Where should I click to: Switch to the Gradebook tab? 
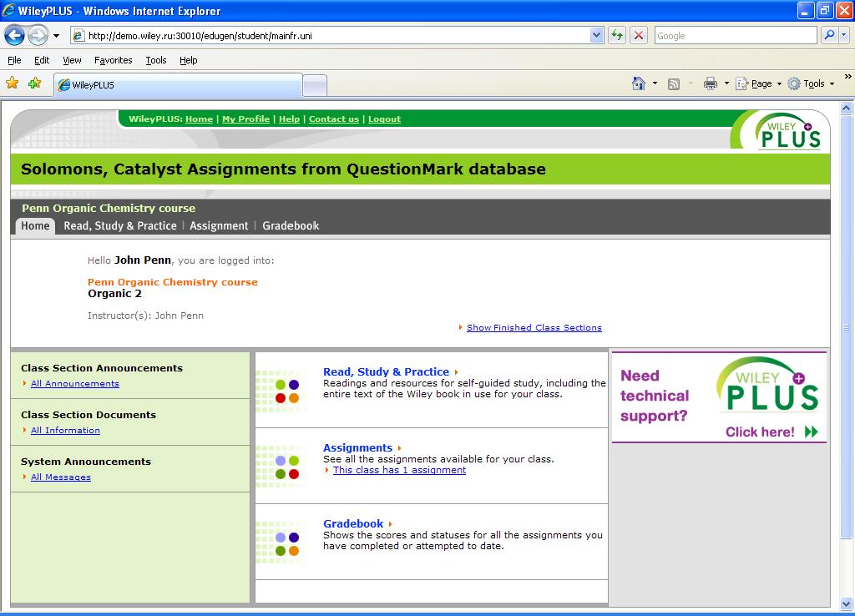point(291,225)
